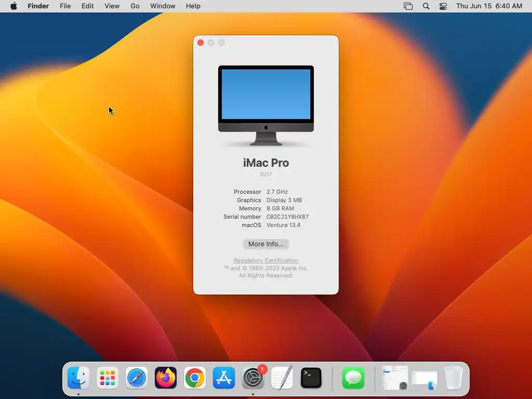Open the View menu
The image size is (532, 399).
[112, 6]
